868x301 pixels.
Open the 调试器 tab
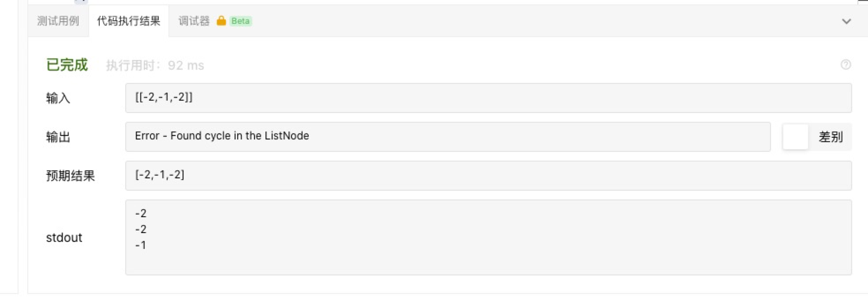tap(194, 21)
